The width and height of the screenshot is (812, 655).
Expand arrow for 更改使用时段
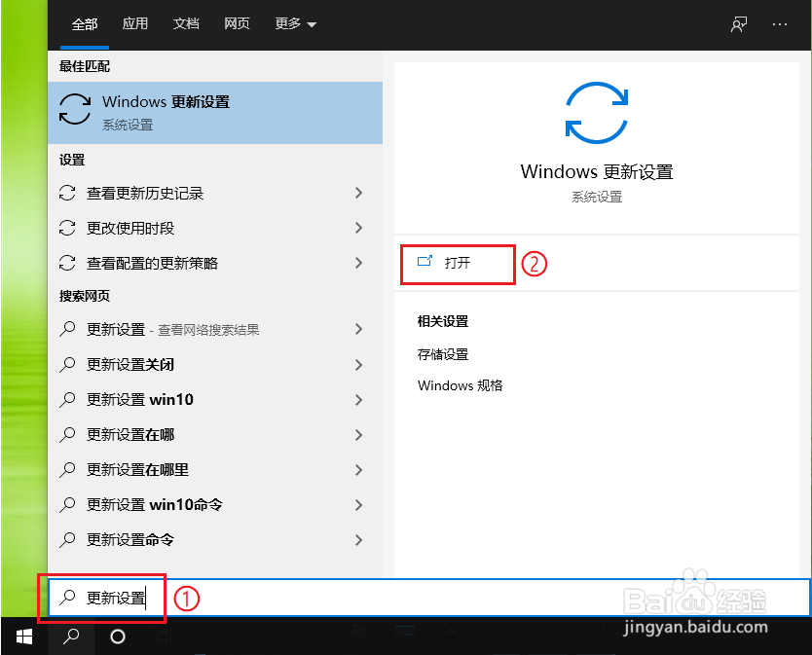click(359, 228)
